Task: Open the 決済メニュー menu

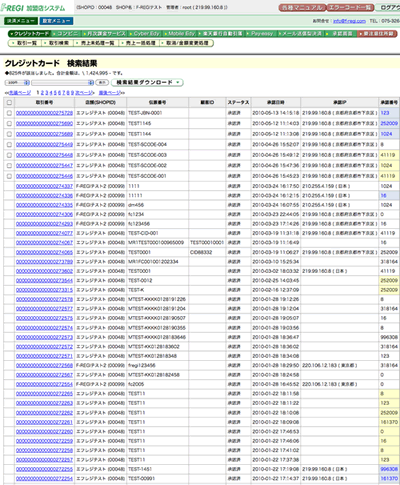Action: (21, 21)
